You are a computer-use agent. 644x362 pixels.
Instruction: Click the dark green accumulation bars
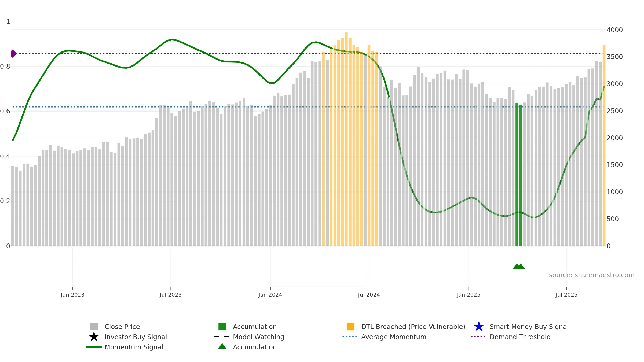click(519, 174)
